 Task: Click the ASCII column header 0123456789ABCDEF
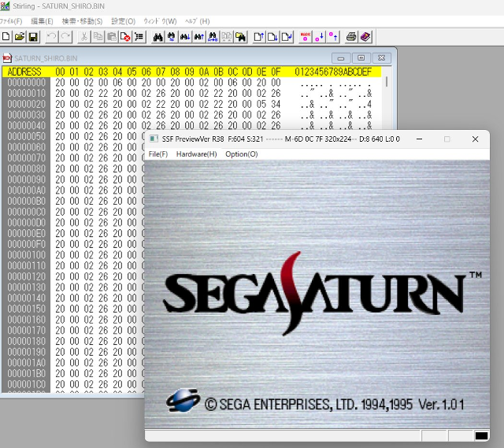click(x=333, y=72)
